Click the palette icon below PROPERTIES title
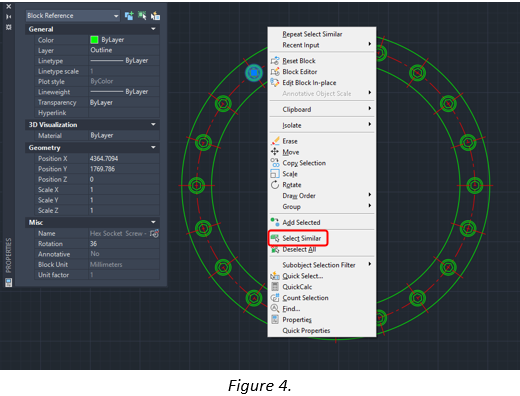The width and height of the screenshot is (520, 396). point(8,283)
